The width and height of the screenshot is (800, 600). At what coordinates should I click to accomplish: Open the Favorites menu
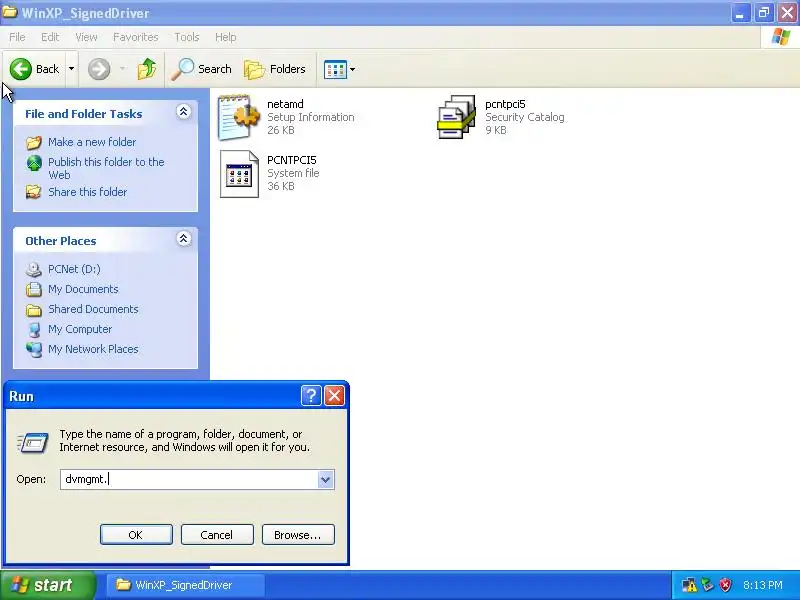tap(136, 37)
